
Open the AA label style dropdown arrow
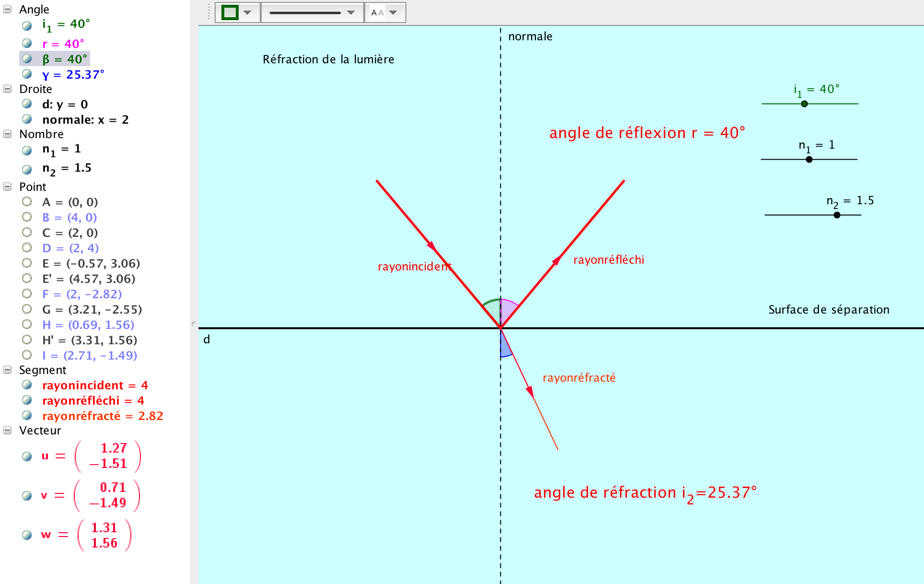[x=393, y=12]
